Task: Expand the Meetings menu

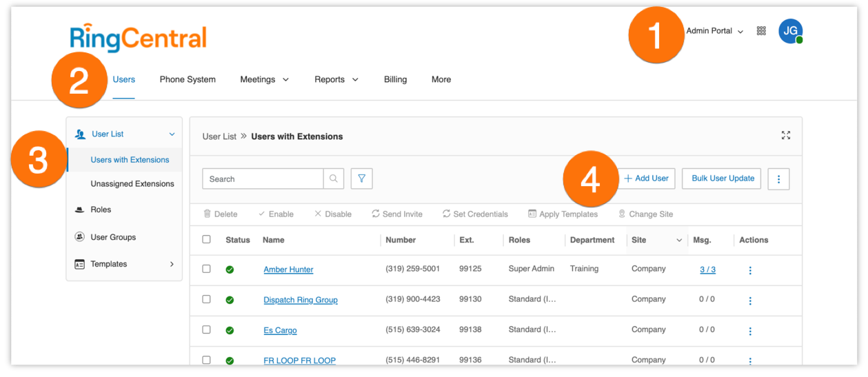Action: tap(264, 79)
